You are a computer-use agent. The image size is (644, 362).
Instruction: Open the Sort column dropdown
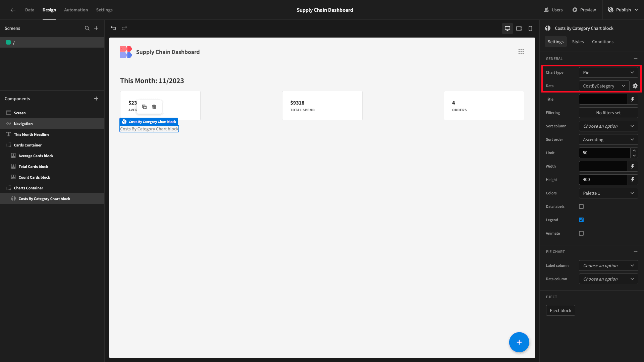pos(608,126)
